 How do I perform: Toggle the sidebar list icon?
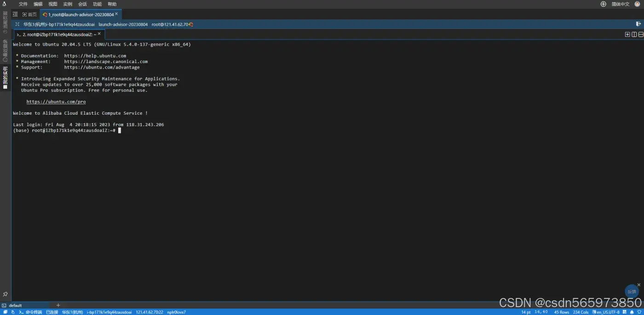[x=15, y=14]
